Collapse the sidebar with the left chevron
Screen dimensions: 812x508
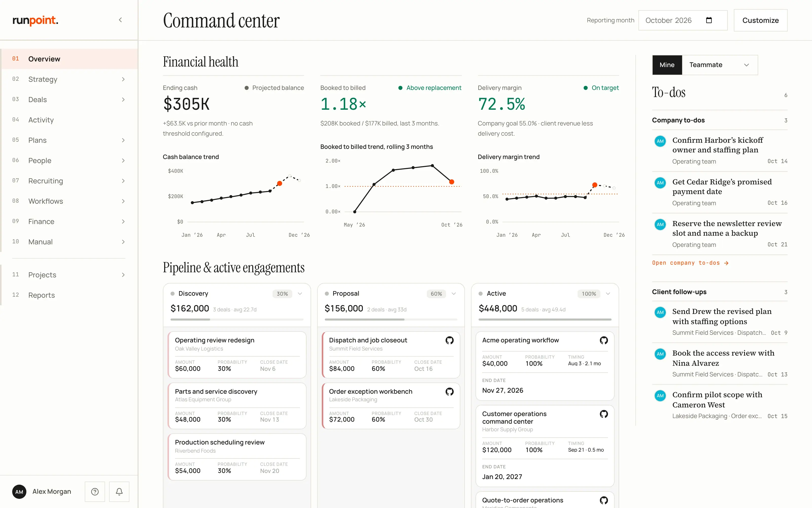pos(121,20)
